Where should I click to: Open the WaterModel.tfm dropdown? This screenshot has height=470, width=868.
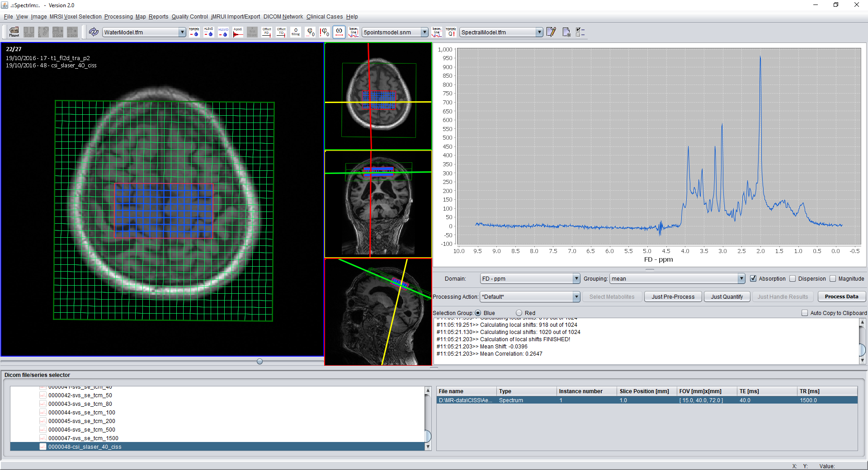(182, 32)
